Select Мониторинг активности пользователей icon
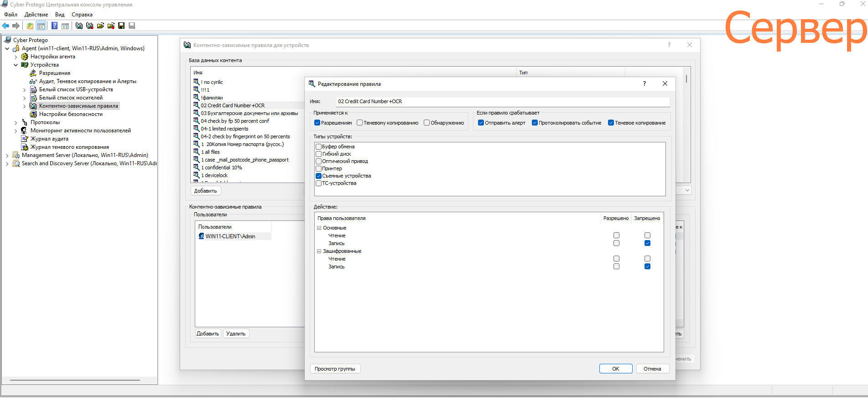The height and width of the screenshot is (398, 868). tap(25, 131)
